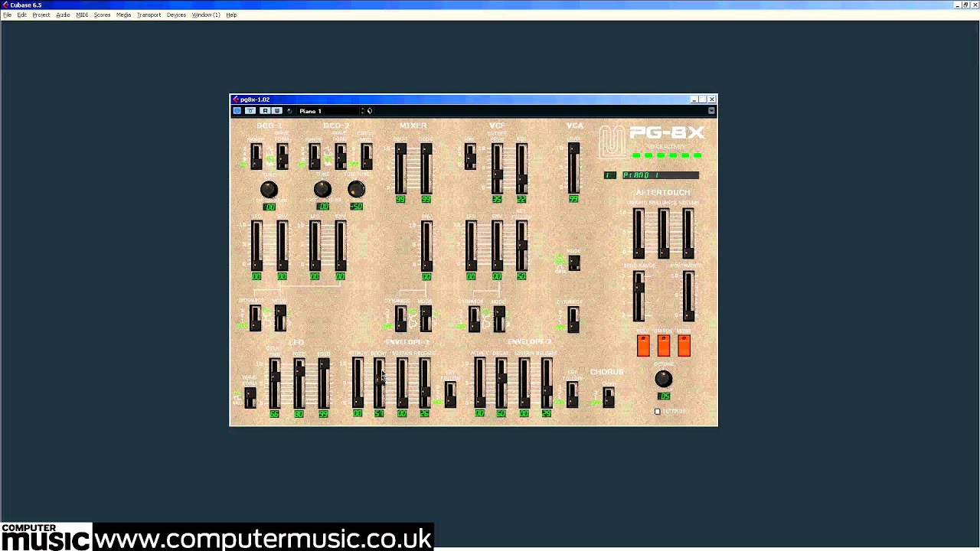Click the Mixer DCO-1 level slider
The image size is (980, 551).
400,170
